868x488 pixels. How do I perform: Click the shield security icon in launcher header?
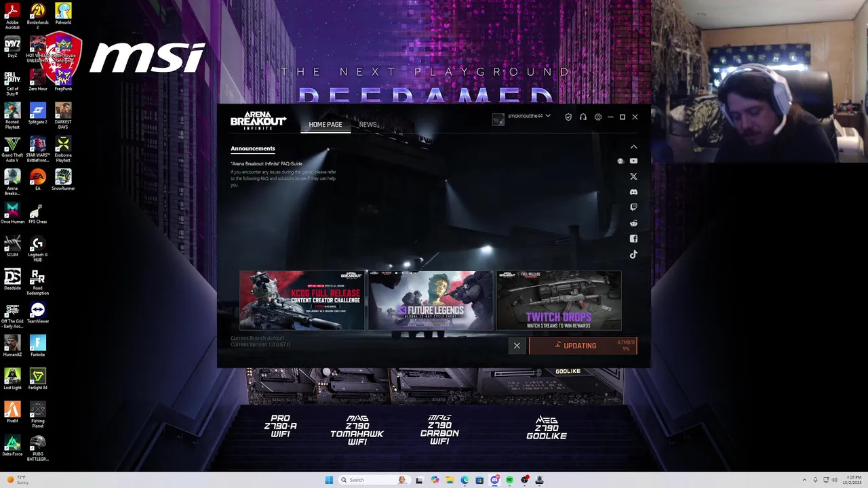(568, 117)
